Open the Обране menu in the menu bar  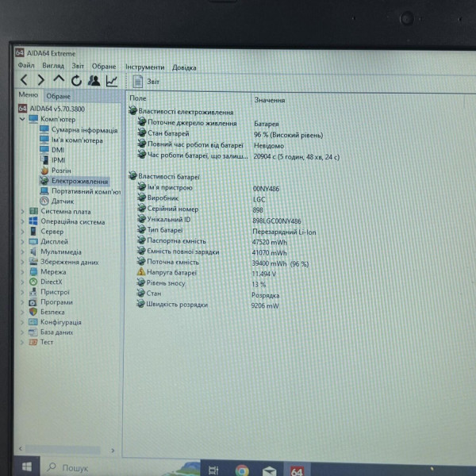pyautogui.click(x=104, y=66)
